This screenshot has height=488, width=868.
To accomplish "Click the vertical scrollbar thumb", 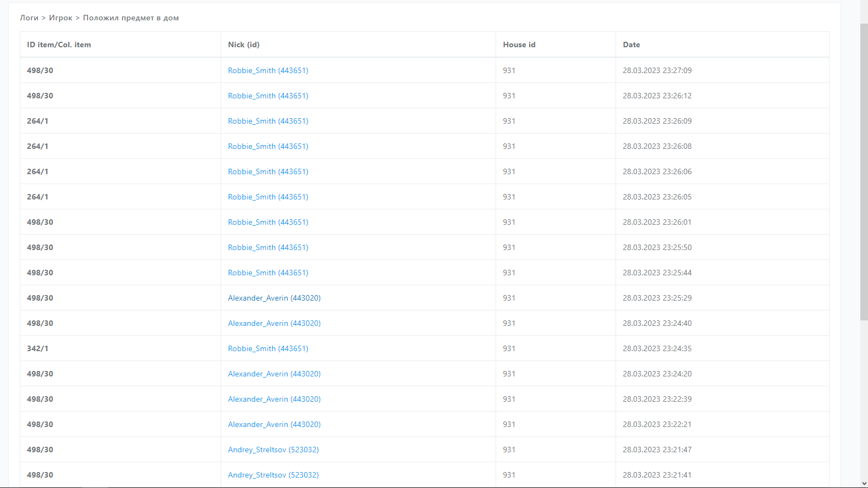I will point(864,170).
